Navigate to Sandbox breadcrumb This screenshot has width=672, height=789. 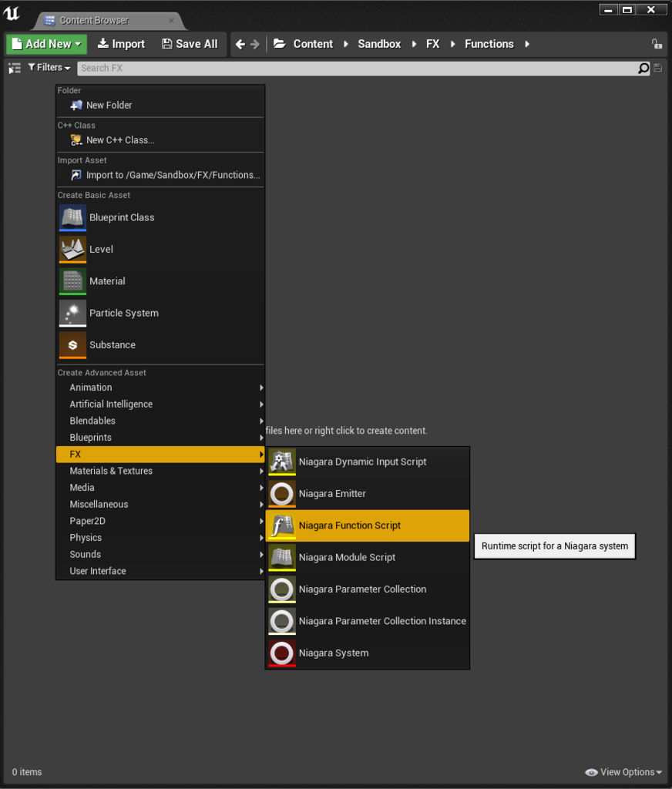pos(379,44)
